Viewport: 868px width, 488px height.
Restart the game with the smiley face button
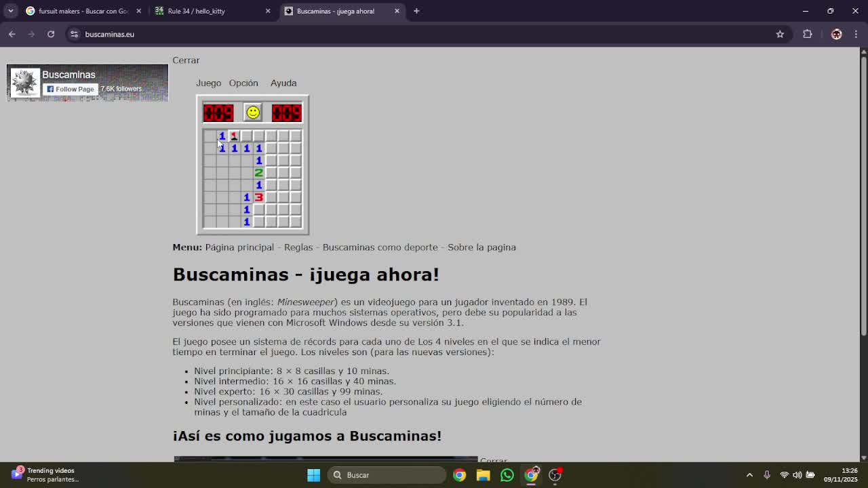click(x=252, y=113)
